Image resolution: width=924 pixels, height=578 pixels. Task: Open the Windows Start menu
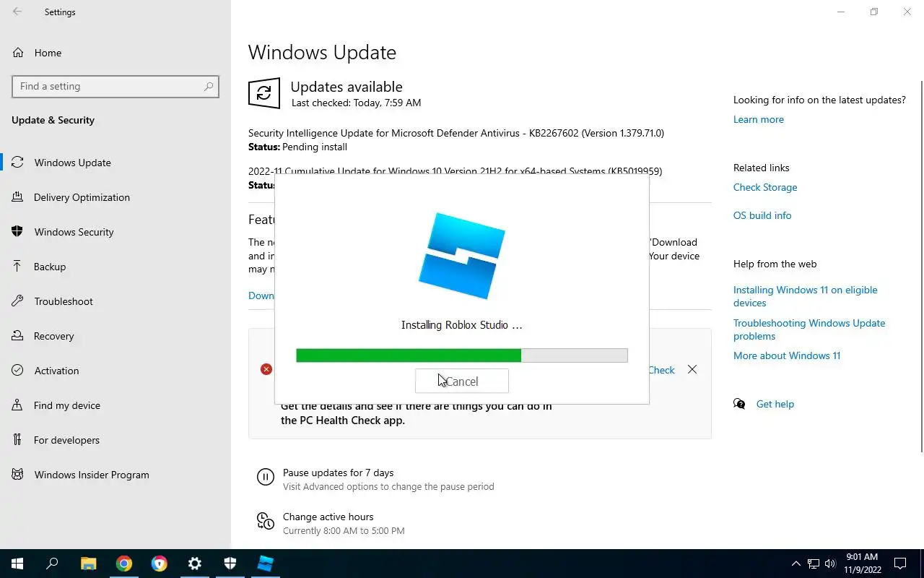(x=17, y=564)
